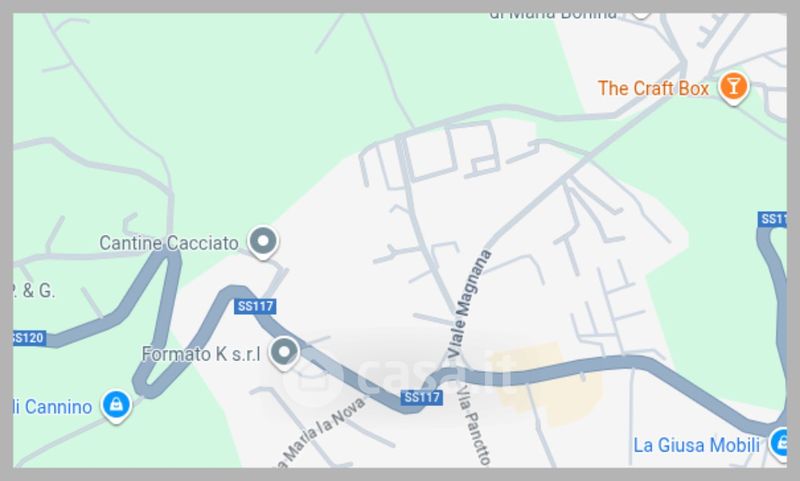Click the Via Pancitto street label

(474, 425)
